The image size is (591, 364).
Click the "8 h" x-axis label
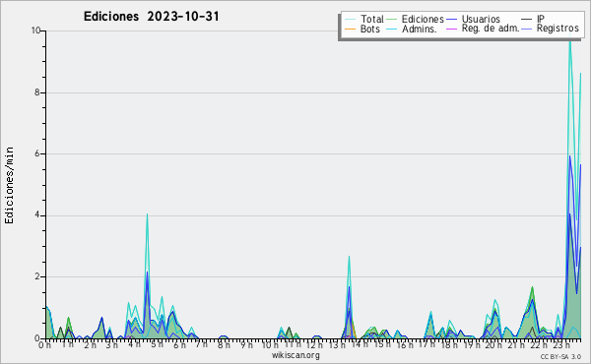pyautogui.click(x=224, y=344)
